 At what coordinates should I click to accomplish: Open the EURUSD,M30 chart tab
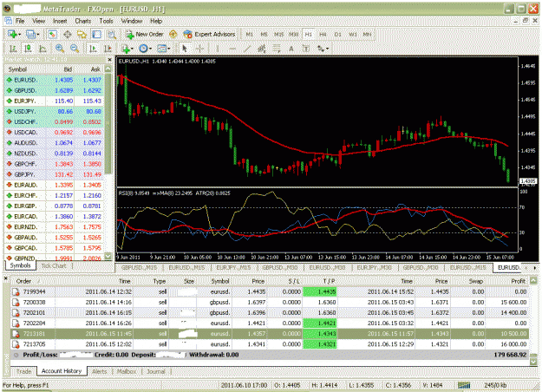click(x=327, y=268)
